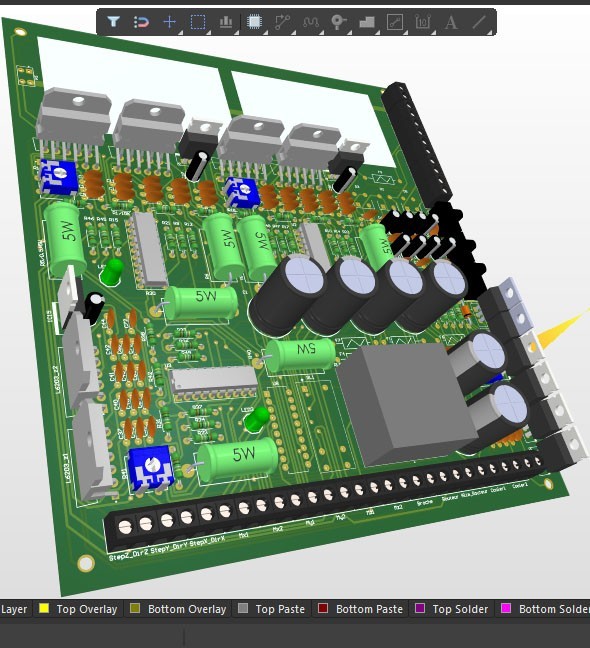Switch to the Top Overlay layer tab

click(x=79, y=609)
